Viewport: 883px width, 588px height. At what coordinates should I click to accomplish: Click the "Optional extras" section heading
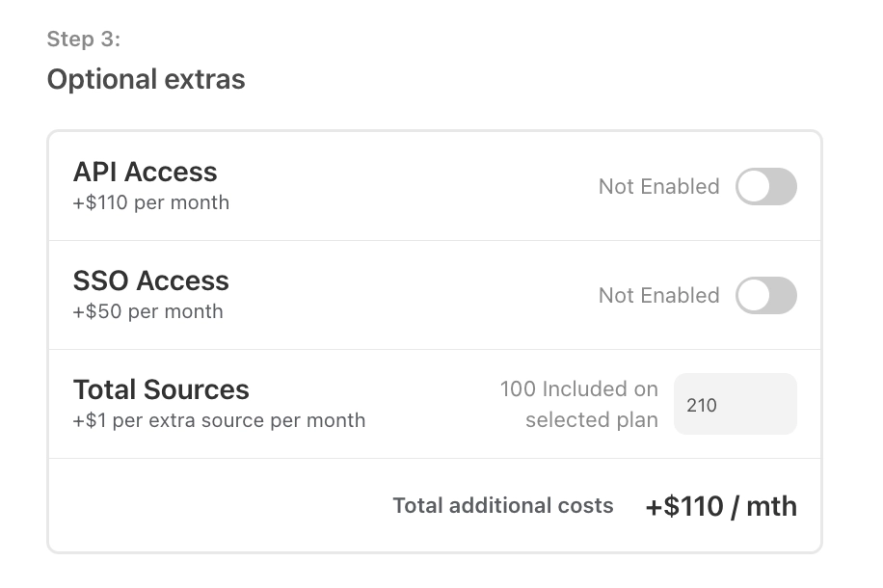click(x=146, y=79)
